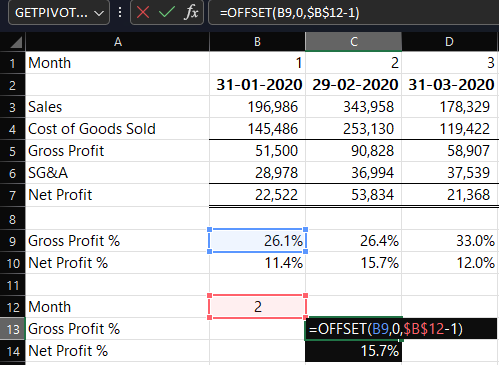Click the Month input cell with value 2 in row 12
499x365 pixels.
point(257,307)
